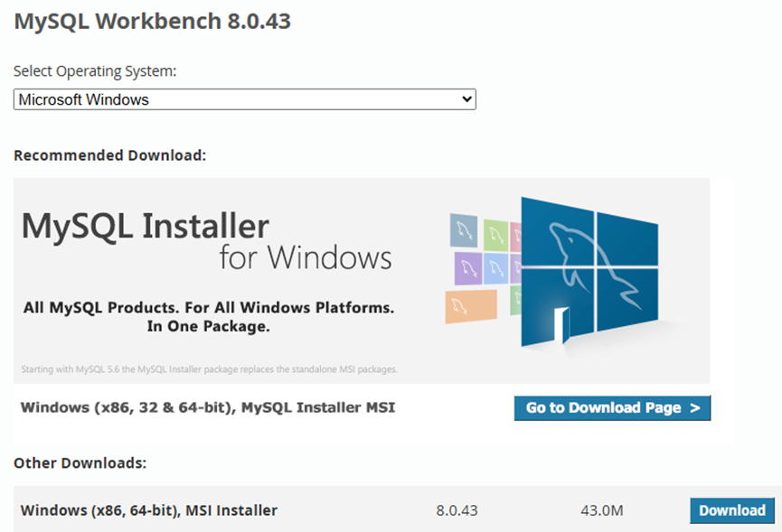Click the gray-blue dolphin tile at top left

464,232
